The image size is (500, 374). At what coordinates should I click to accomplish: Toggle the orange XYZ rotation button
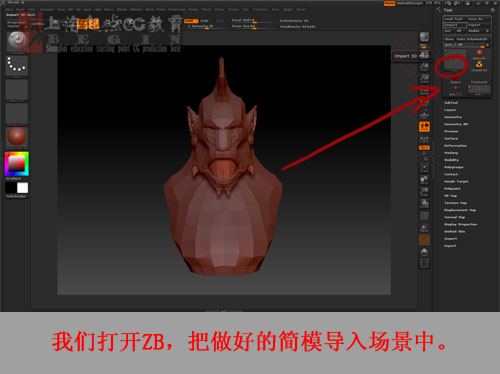coord(424,147)
